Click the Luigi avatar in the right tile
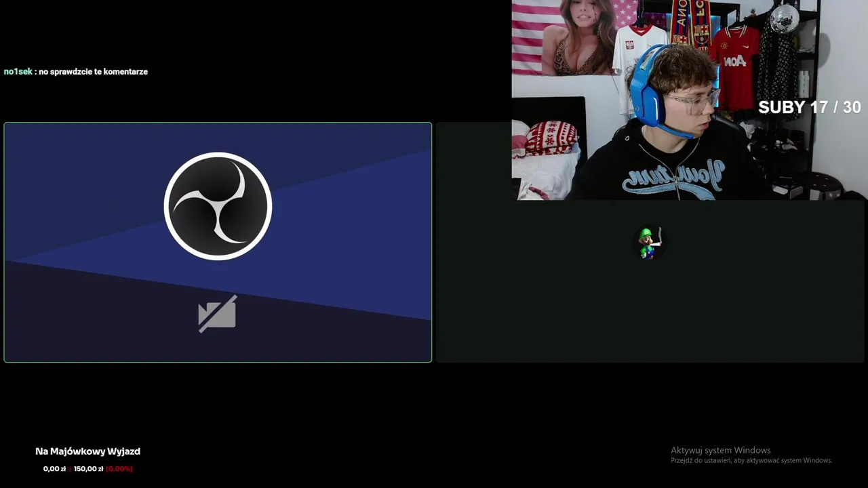This screenshot has width=868, height=488. point(650,243)
